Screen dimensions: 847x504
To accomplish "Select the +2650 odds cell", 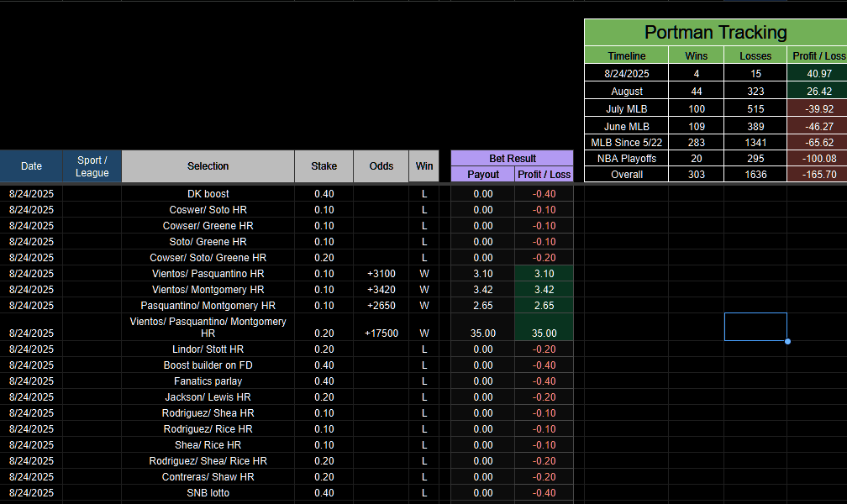I will point(381,305).
